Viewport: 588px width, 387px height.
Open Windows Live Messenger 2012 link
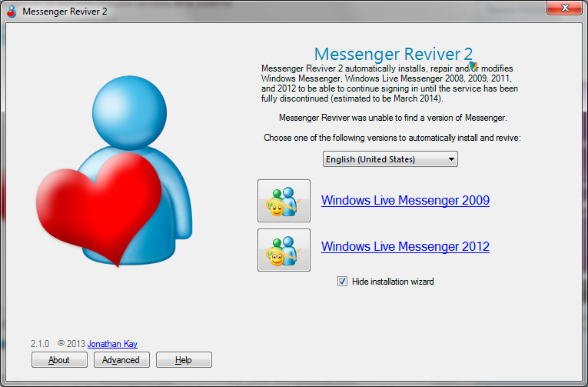click(405, 247)
